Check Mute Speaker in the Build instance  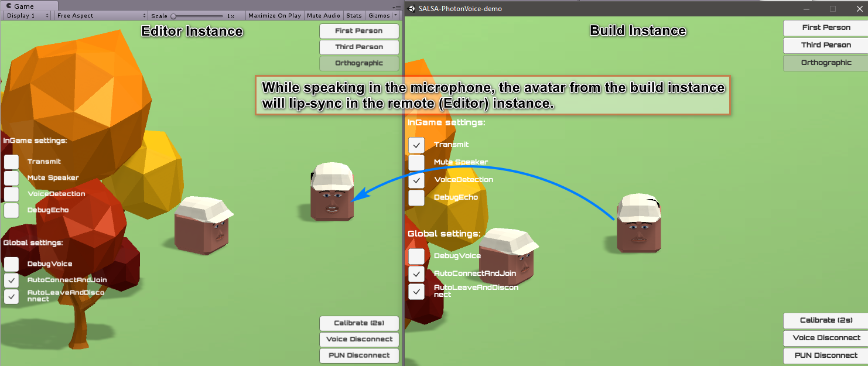pyautogui.click(x=416, y=163)
